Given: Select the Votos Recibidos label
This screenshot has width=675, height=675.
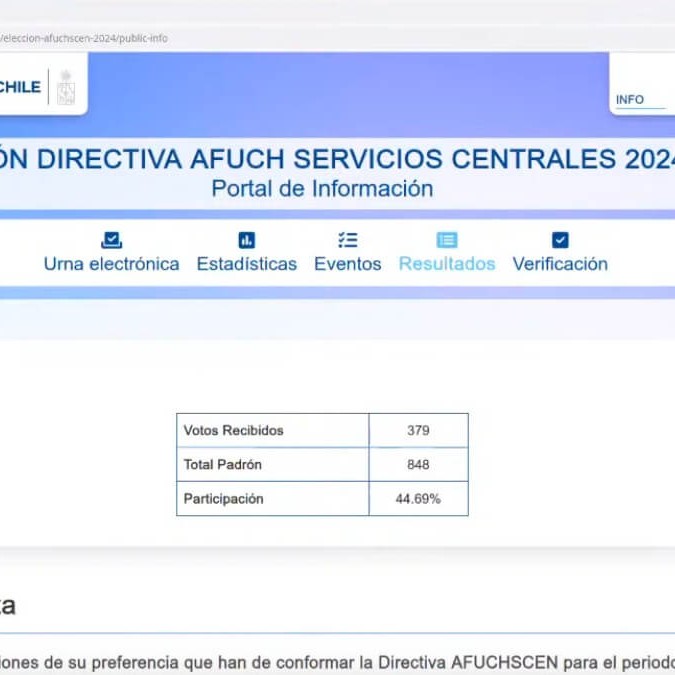Looking at the screenshot, I should point(233,430).
